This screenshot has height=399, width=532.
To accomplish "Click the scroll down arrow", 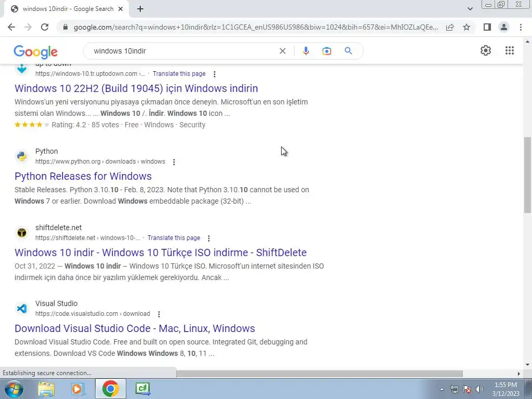I will click(x=527, y=365).
